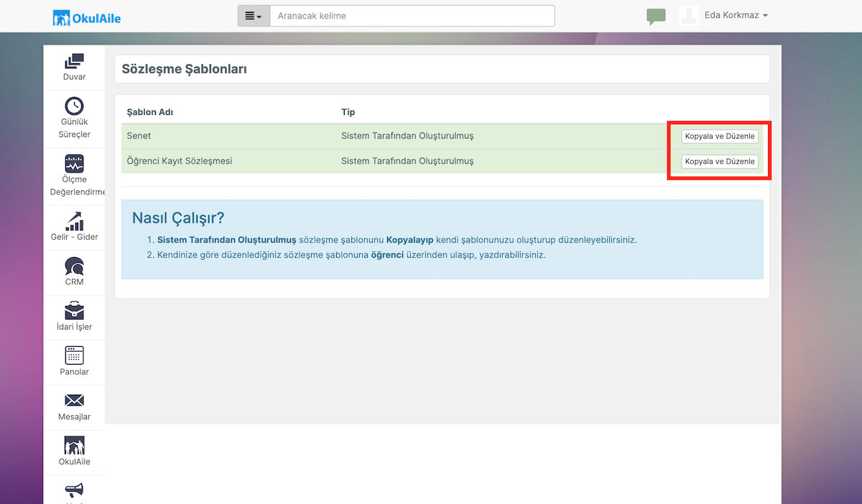Click the Tip column header
This screenshot has height=504, width=862.
pos(348,112)
